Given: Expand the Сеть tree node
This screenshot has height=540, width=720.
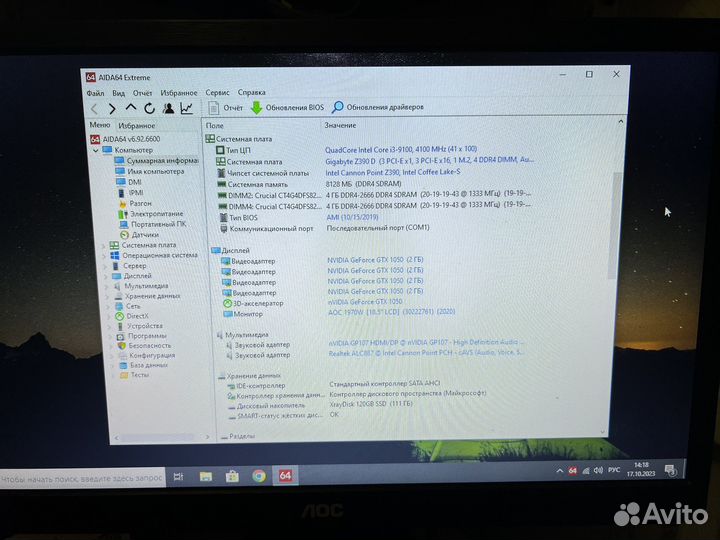Looking at the screenshot, I should coord(109,306).
